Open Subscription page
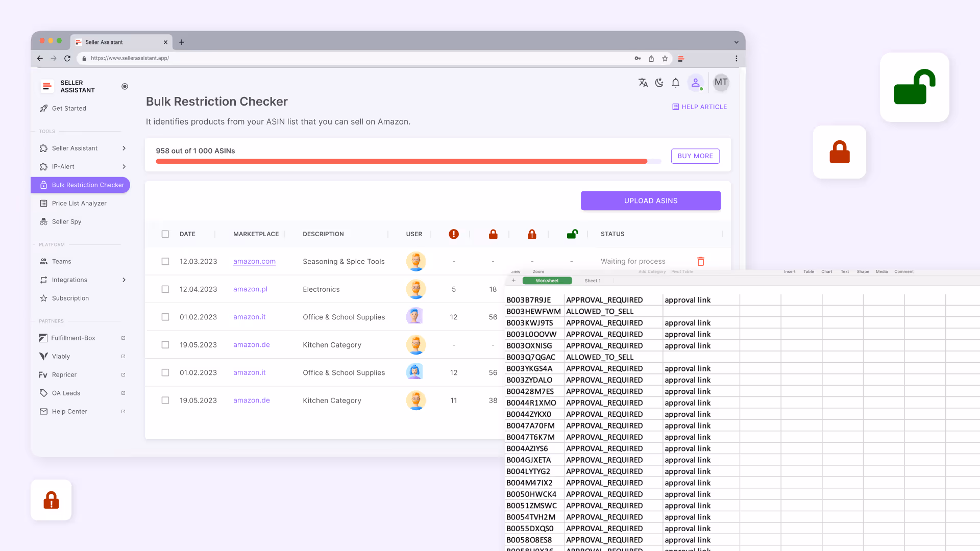Viewport: 980px width, 551px height. [70, 298]
